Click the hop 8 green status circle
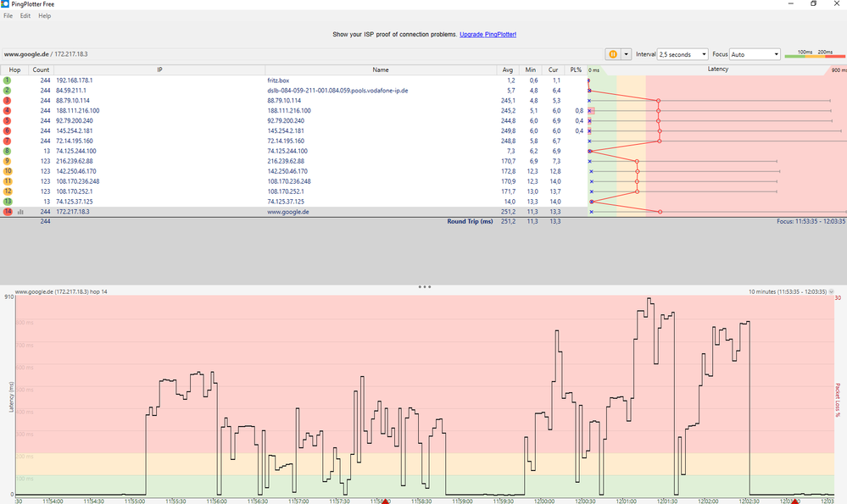Image resolution: width=847 pixels, height=504 pixels. (7, 149)
